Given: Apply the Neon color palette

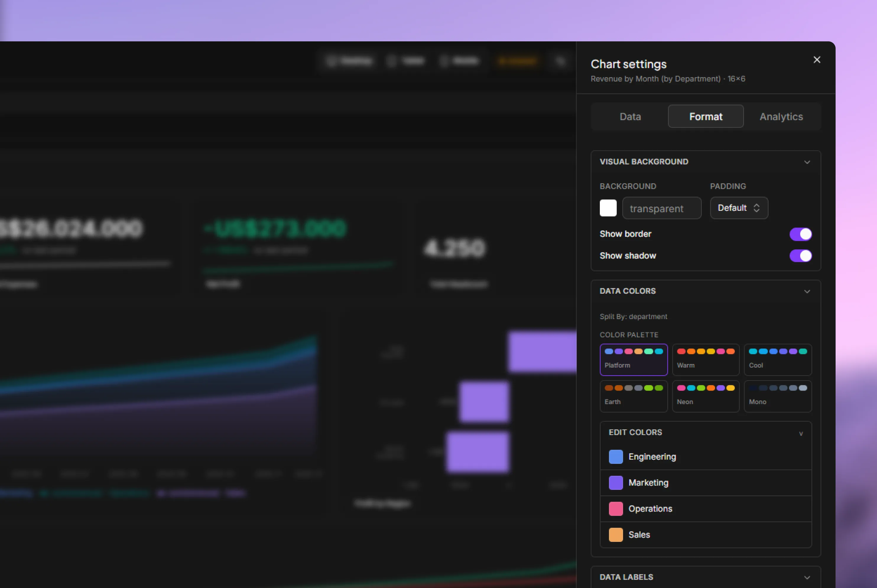Looking at the screenshot, I should coord(706,396).
